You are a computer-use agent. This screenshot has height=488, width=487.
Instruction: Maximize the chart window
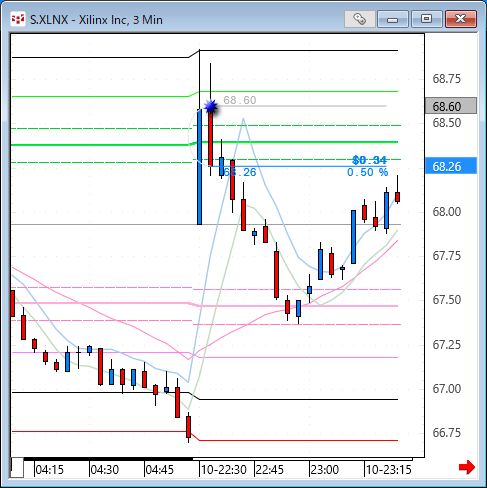[426, 19]
